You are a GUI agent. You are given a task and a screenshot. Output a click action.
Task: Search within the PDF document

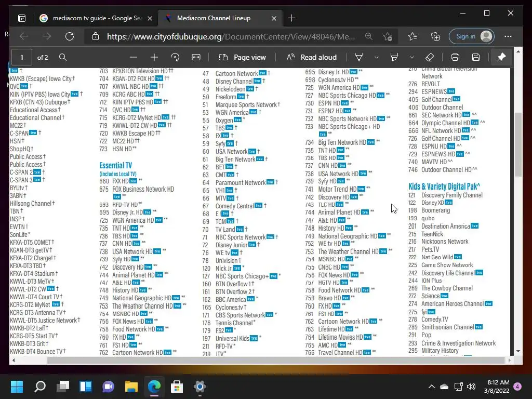(63, 57)
